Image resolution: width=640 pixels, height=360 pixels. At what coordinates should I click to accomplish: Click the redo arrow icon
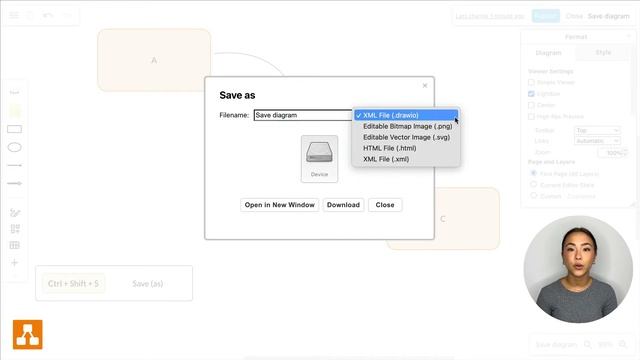point(68,16)
